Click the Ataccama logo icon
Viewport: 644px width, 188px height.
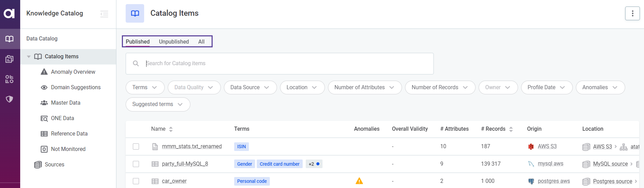9,13
